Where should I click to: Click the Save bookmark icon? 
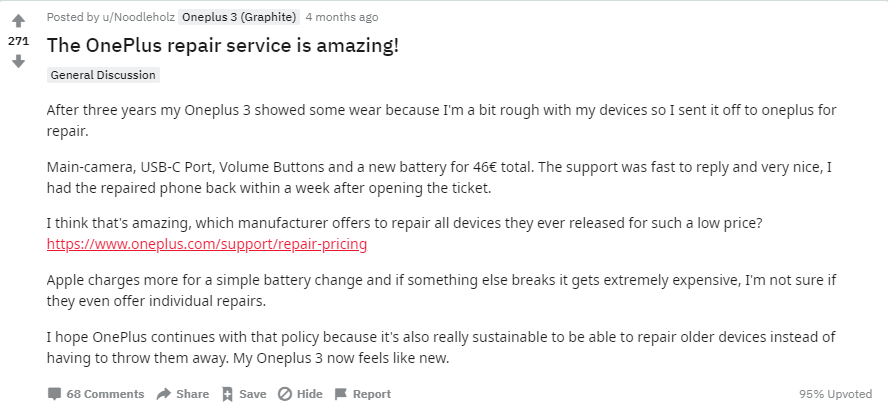point(227,394)
